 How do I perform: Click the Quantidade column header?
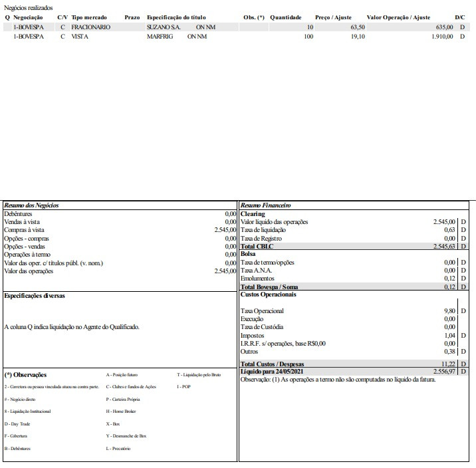286,17
